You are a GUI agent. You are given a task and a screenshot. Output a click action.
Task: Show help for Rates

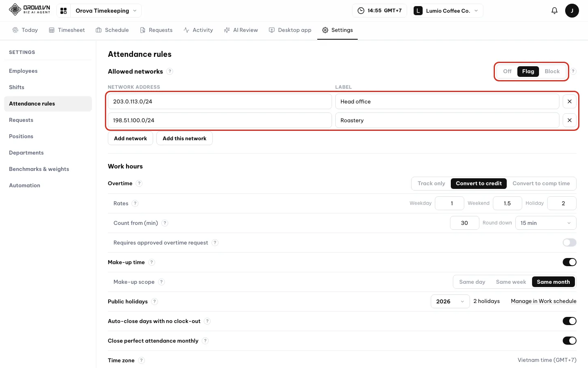(x=135, y=203)
